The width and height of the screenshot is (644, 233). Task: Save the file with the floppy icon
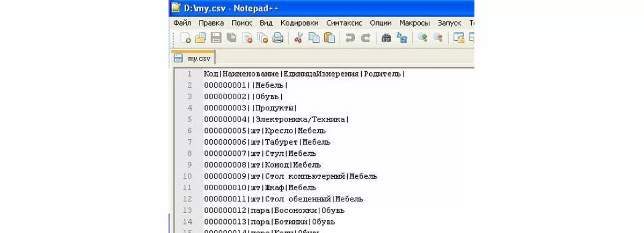(216, 38)
